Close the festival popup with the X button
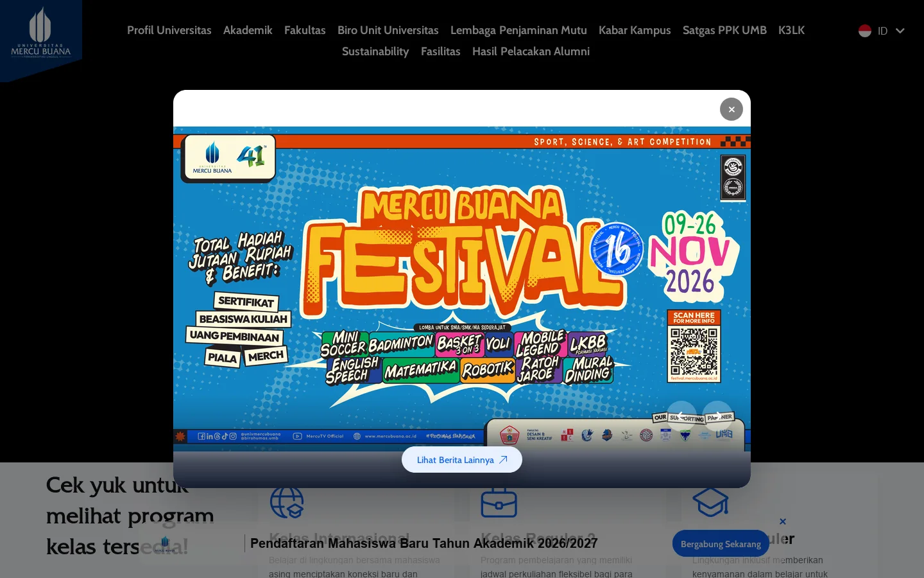The image size is (924, 578). [732, 109]
